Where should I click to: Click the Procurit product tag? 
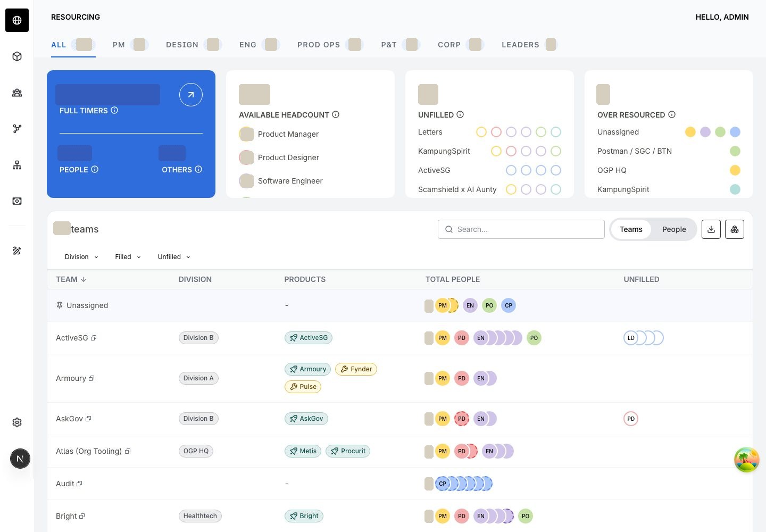(x=348, y=451)
